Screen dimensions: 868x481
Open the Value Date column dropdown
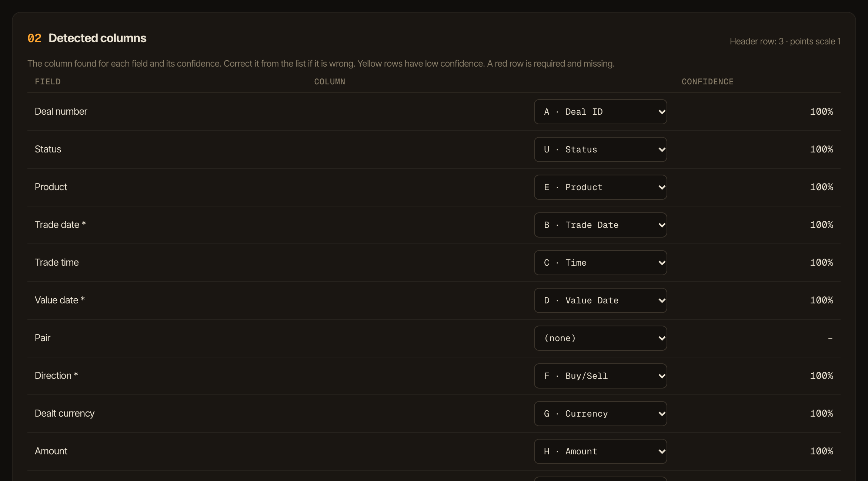pyautogui.click(x=600, y=300)
